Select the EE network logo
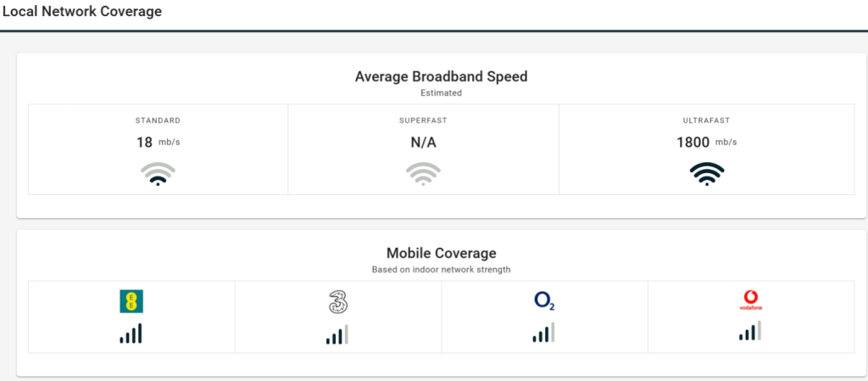868x381 pixels. coord(131,301)
